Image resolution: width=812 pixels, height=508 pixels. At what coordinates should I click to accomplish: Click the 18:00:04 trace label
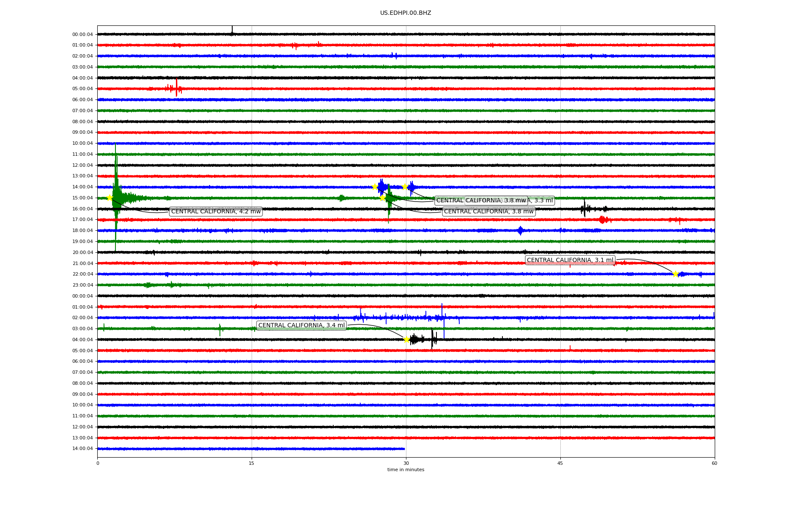pyautogui.click(x=82, y=230)
